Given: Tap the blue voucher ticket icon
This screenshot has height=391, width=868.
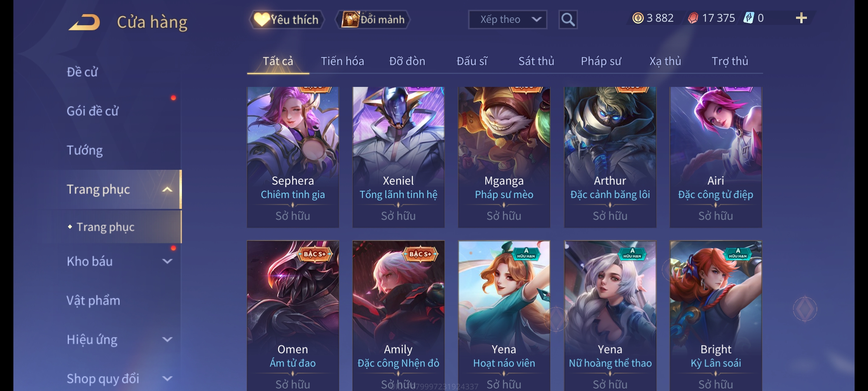Looking at the screenshot, I should point(748,18).
